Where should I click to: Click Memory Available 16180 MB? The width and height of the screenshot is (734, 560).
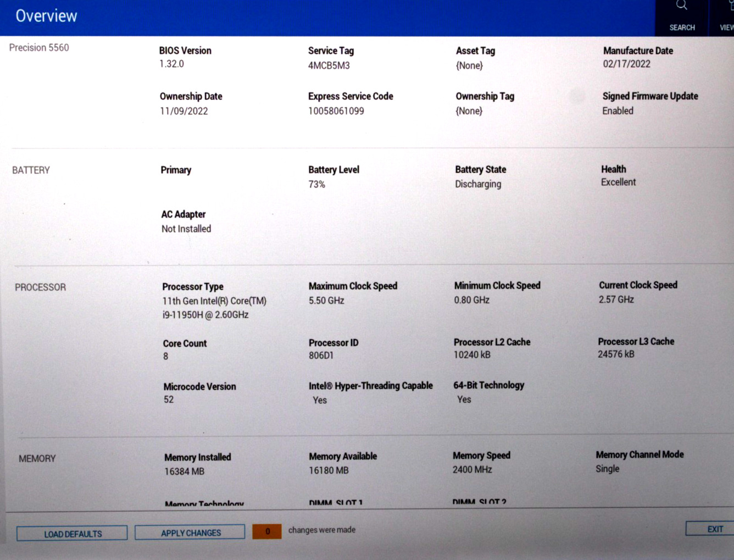click(329, 470)
